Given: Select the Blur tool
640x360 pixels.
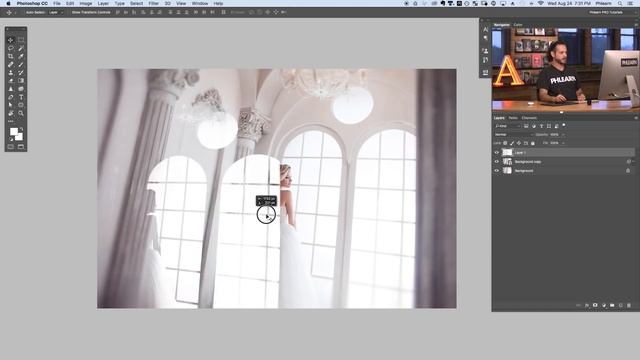Looking at the screenshot, I should 11,89.
